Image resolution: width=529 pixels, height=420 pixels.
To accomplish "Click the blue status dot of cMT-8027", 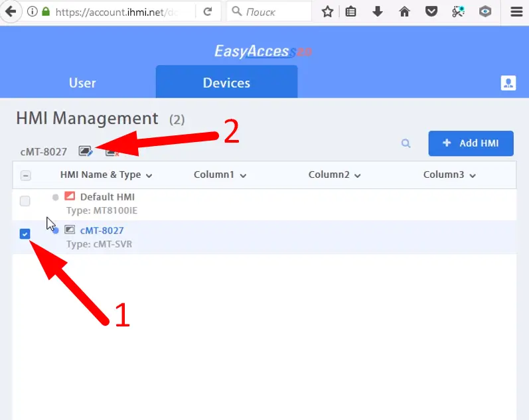I will 56,231.
